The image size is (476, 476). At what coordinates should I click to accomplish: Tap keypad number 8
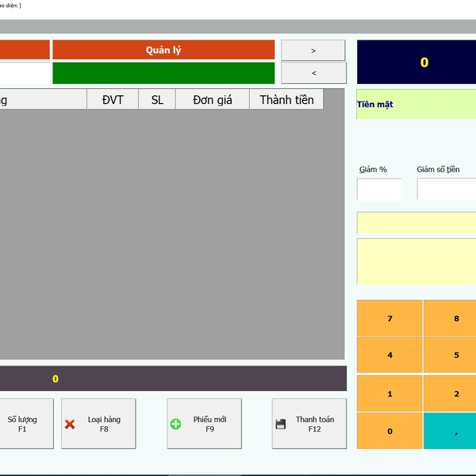450,318
